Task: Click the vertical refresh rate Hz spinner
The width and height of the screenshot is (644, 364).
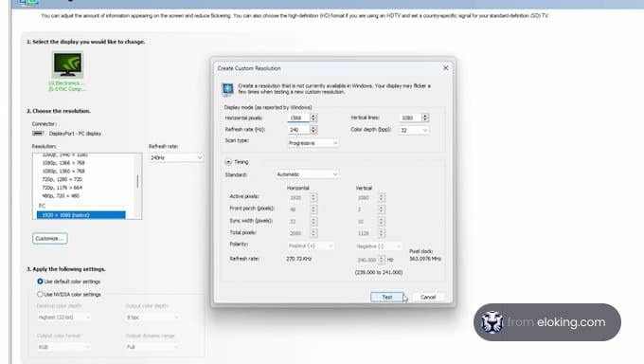Action: (x=381, y=260)
